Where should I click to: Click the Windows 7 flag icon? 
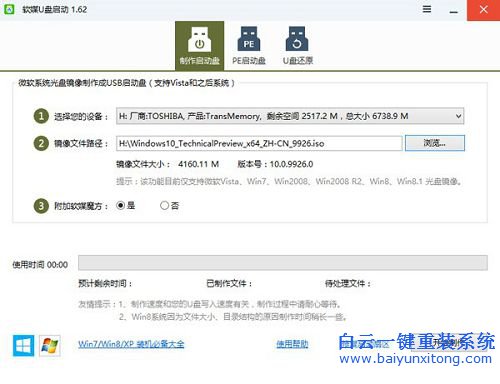point(50,346)
